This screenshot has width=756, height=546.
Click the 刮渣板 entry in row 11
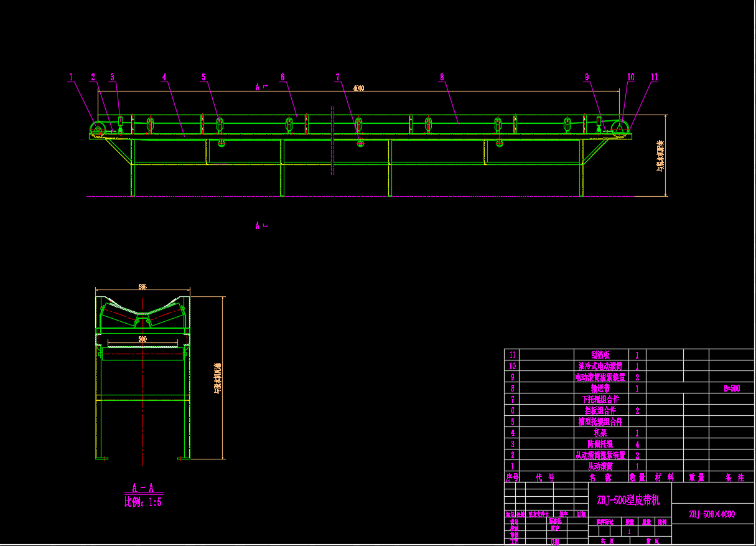[600, 354]
